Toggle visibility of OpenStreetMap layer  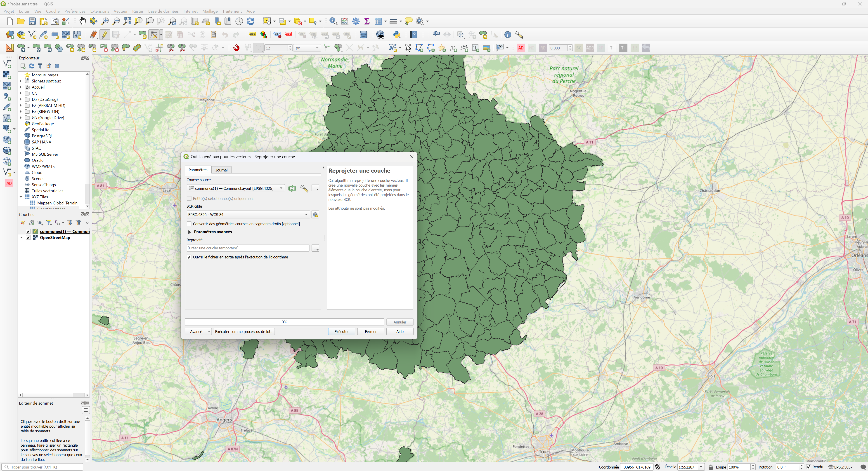28,238
